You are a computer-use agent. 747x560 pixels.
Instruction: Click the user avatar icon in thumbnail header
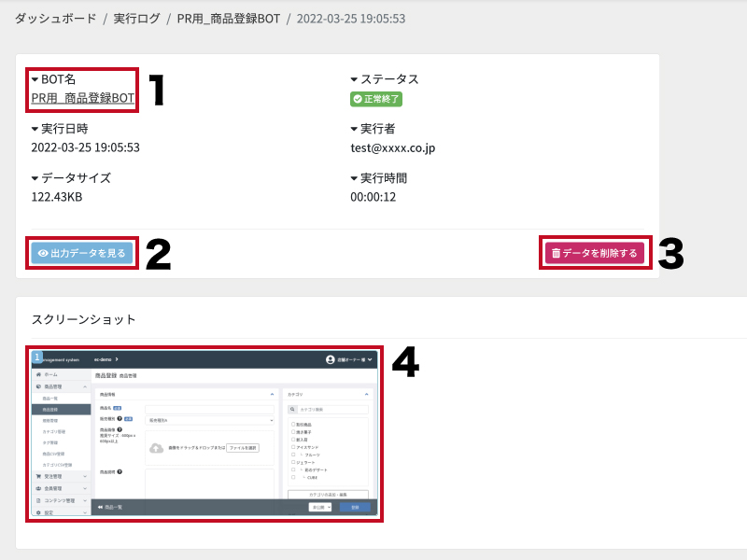coord(331,359)
